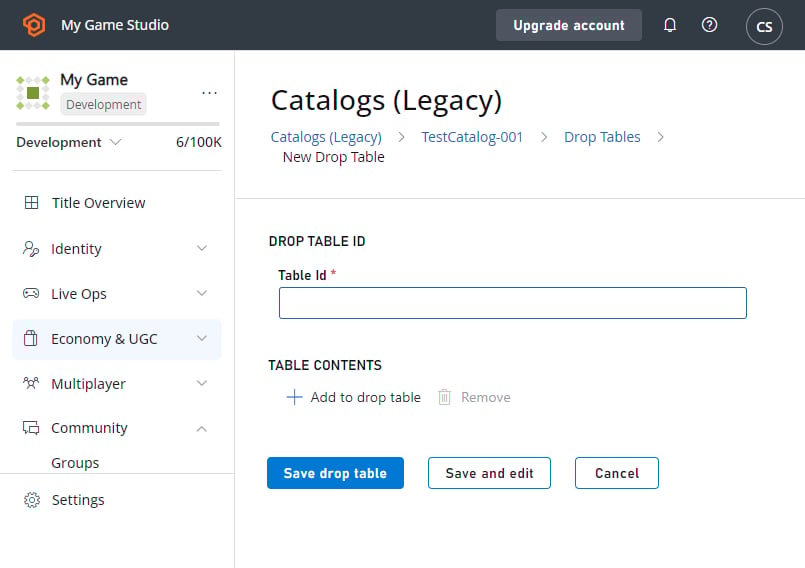The image size is (805, 568).
Task: Expand the Identity section chevron
Action: click(x=202, y=248)
